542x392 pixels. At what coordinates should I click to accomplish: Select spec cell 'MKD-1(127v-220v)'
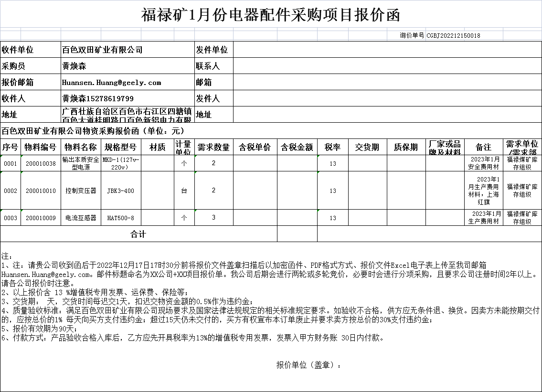click(121, 163)
